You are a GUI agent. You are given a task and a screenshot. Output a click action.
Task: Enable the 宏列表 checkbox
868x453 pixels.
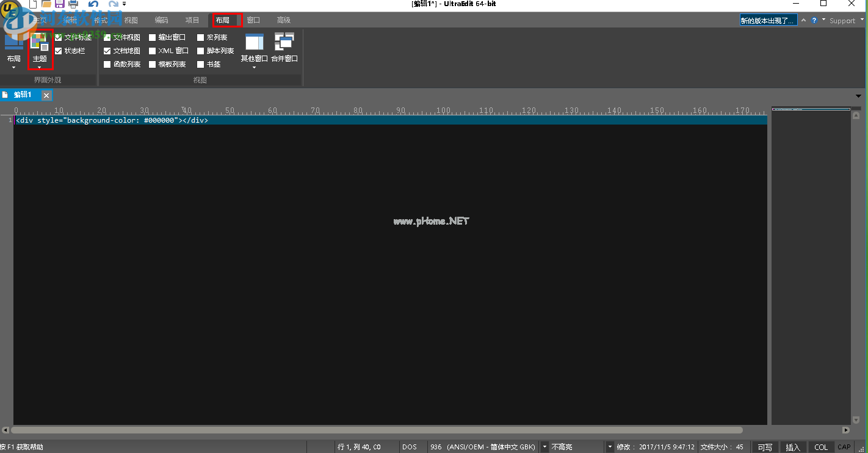tap(200, 37)
